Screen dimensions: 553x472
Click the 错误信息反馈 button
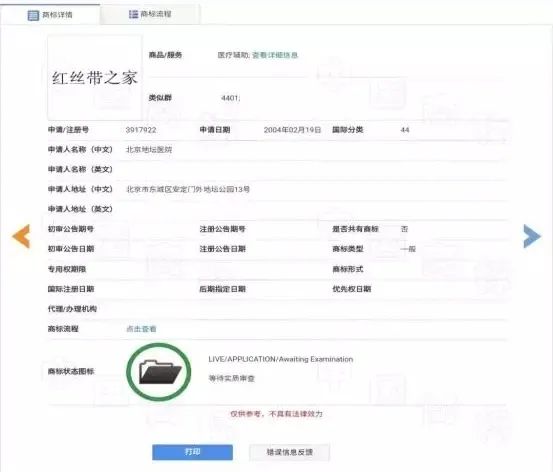click(290, 452)
